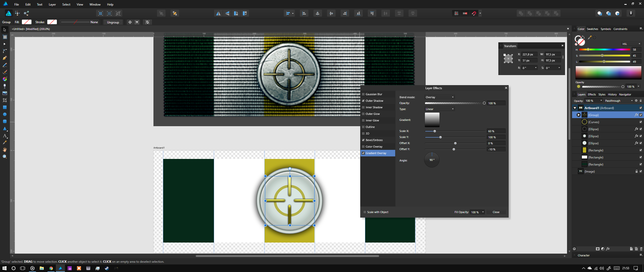644x272 pixels.
Task: Open the Blend mode Overlay dropdown
Action: pyautogui.click(x=439, y=97)
